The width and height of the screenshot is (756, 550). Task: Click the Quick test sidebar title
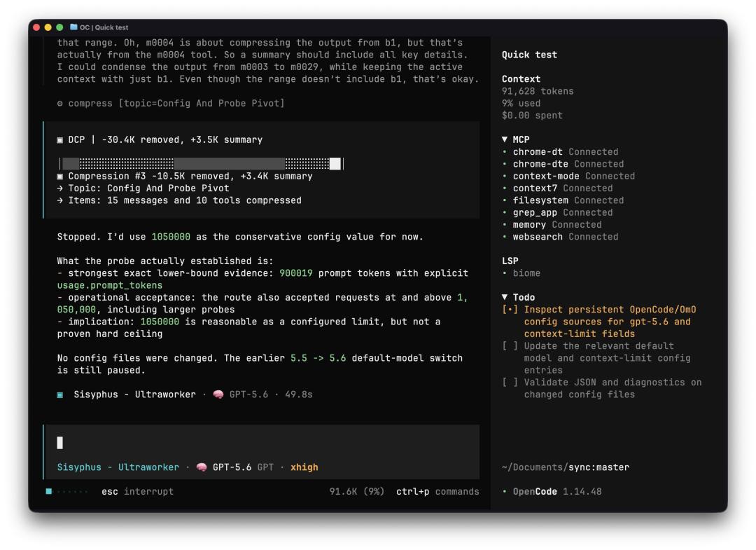pyautogui.click(x=529, y=55)
